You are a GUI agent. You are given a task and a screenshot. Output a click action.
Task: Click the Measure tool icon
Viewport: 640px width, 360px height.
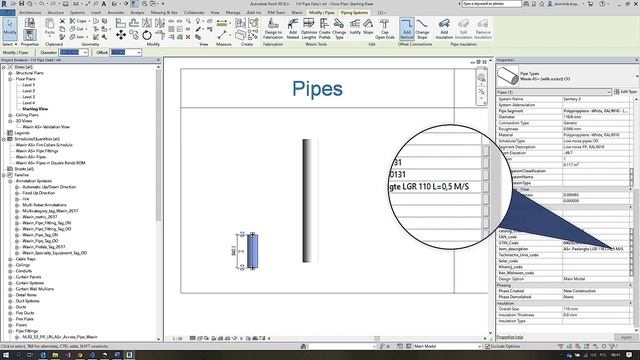222,23
